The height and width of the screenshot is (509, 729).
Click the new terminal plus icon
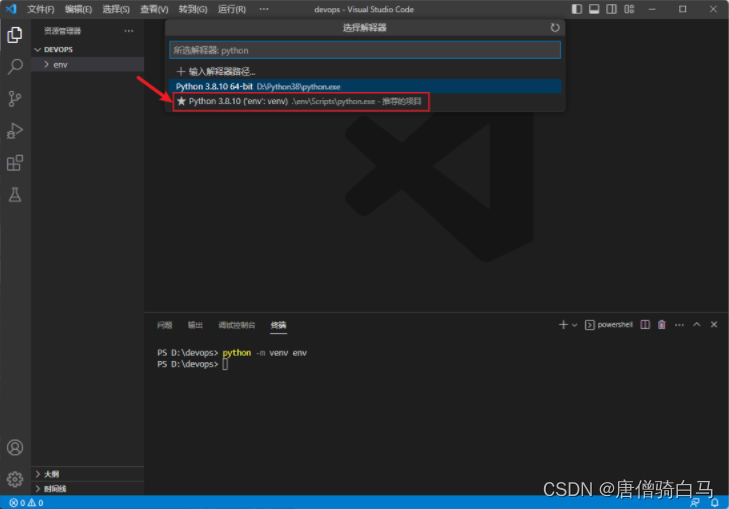click(563, 324)
